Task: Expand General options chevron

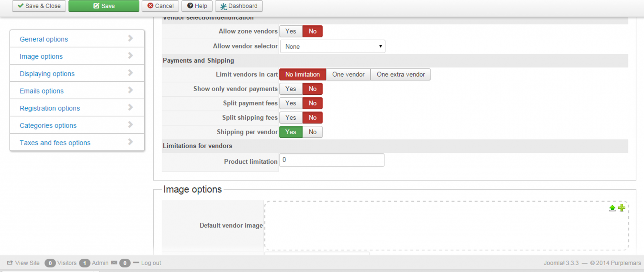Action: point(130,38)
